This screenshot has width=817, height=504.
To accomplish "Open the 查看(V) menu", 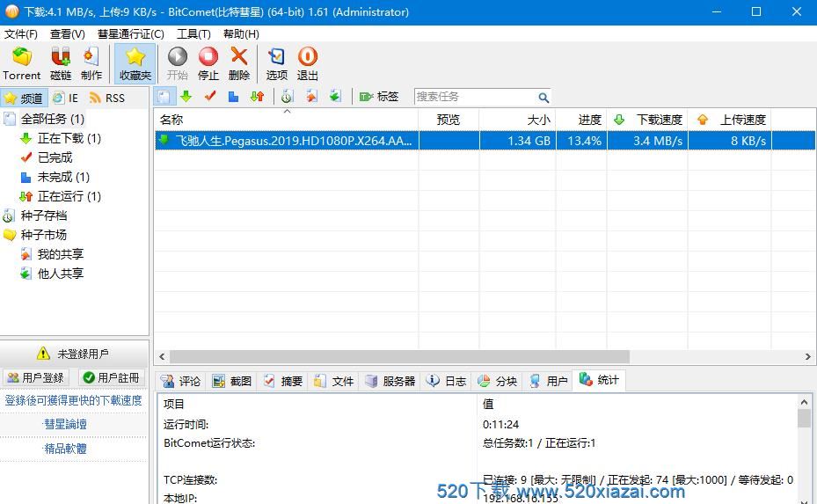I will [x=67, y=34].
